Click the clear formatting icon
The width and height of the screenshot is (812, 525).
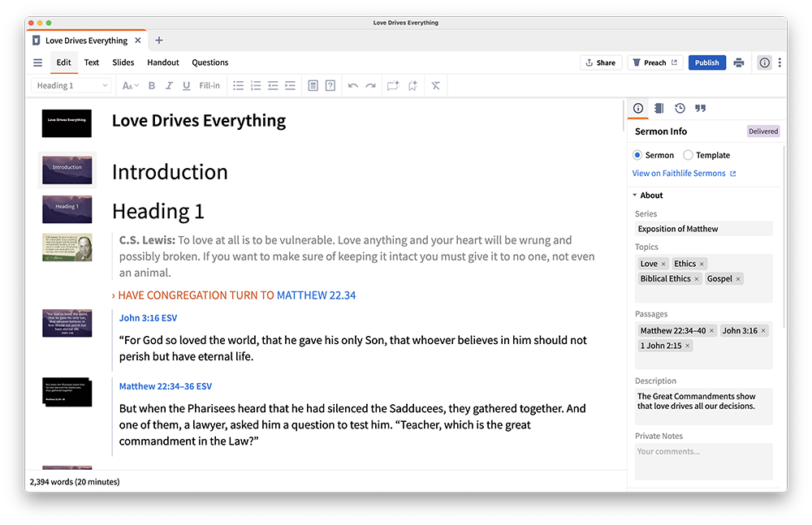436,86
